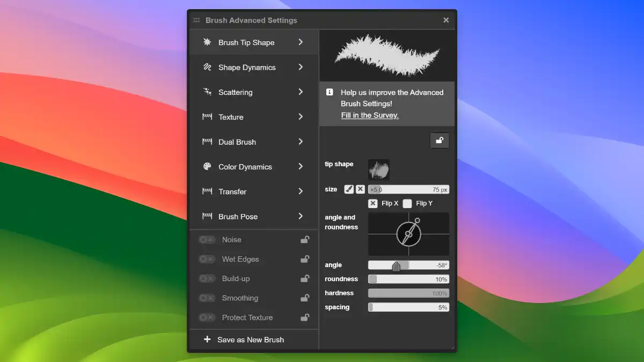Image resolution: width=644 pixels, height=362 pixels.
Task: Click the Brush Pose icon
Action: click(x=207, y=216)
